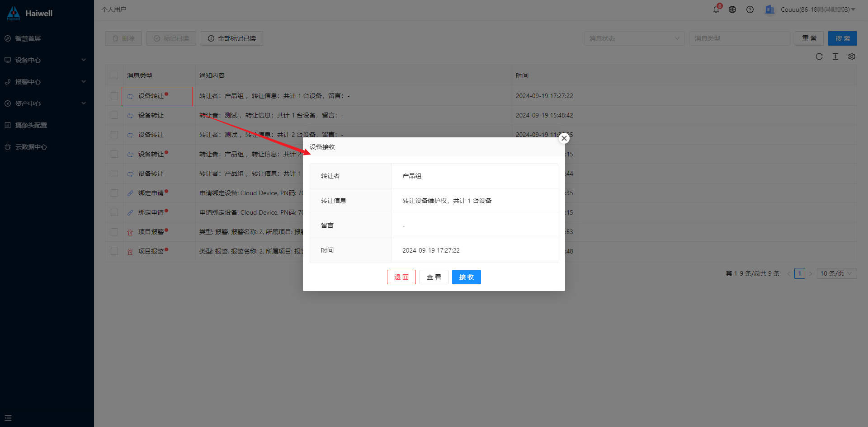Click the globe language icon

click(x=732, y=9)
